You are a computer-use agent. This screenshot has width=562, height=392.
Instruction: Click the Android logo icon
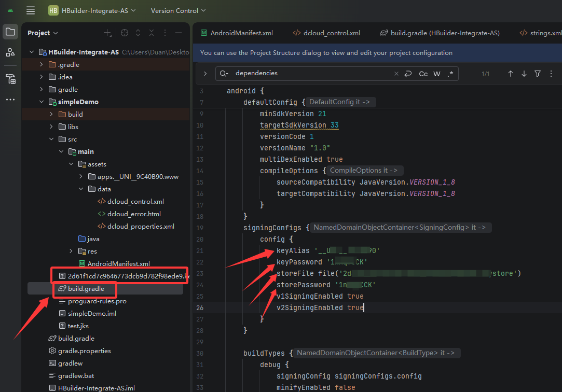point(10,10)
